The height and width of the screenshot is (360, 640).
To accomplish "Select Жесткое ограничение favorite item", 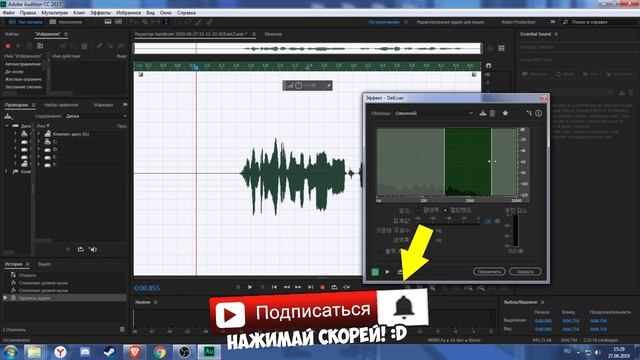I will click(x=23, y=79).
